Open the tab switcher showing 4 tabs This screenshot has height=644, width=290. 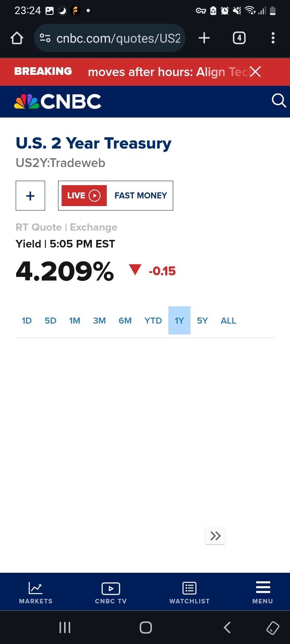click(239, 38)
